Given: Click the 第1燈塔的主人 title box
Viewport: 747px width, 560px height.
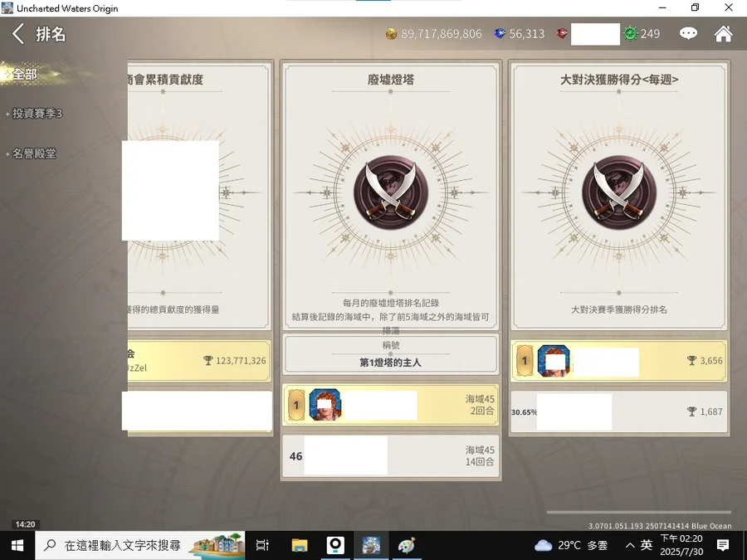Looking at the screenshot, I should (x=390, y=354).
